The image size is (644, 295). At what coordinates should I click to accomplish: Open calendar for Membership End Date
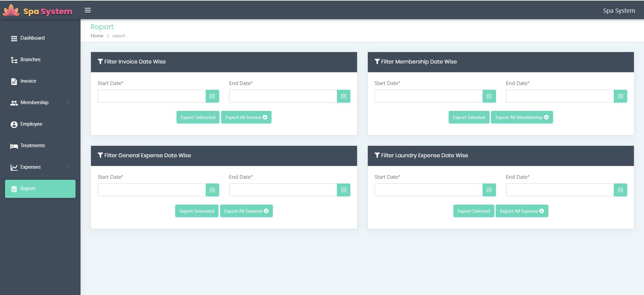(x=621, y=96)
